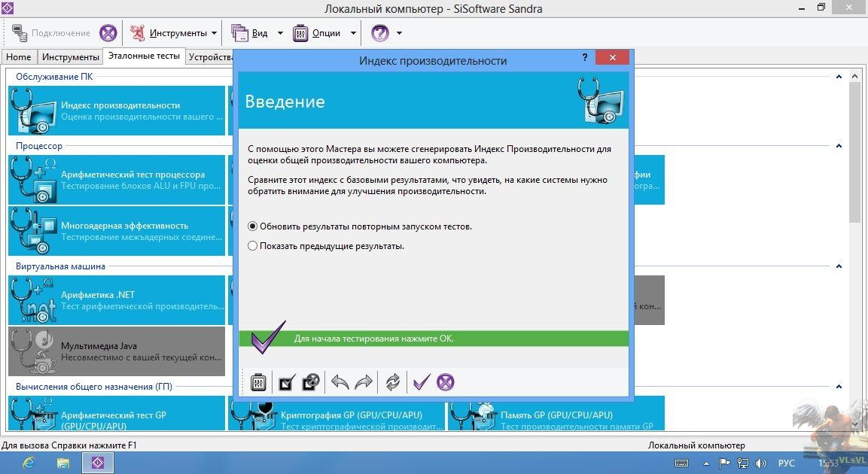The height and width of the screenshot is (474, 868).
Task: Click the SiSoftware Sandra icon in title bar
Action: [8, 8]
